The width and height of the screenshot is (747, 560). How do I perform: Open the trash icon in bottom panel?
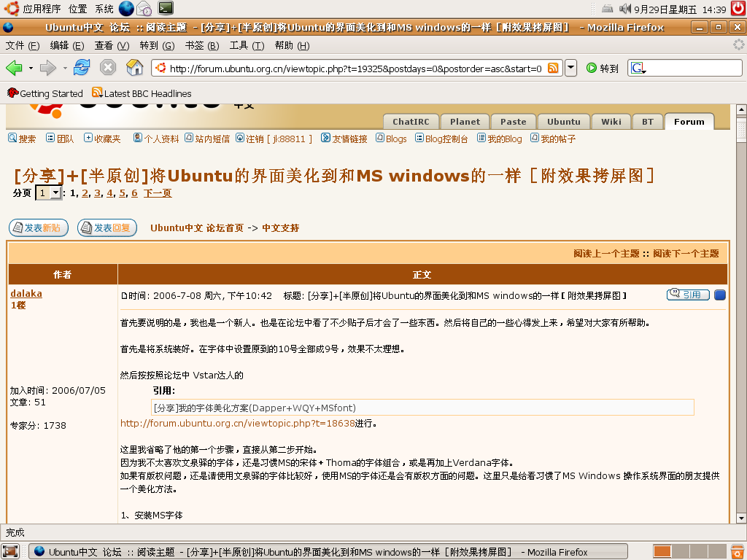click(x=737, y=551)
